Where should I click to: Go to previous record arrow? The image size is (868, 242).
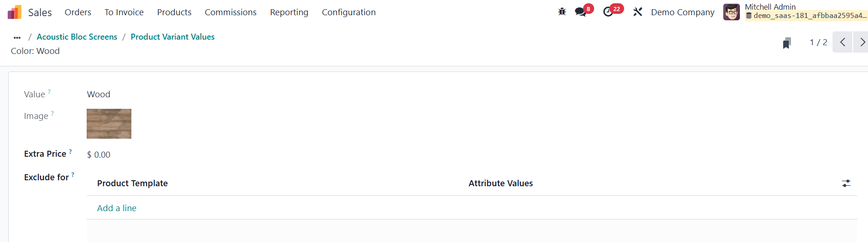pos(842,42)
